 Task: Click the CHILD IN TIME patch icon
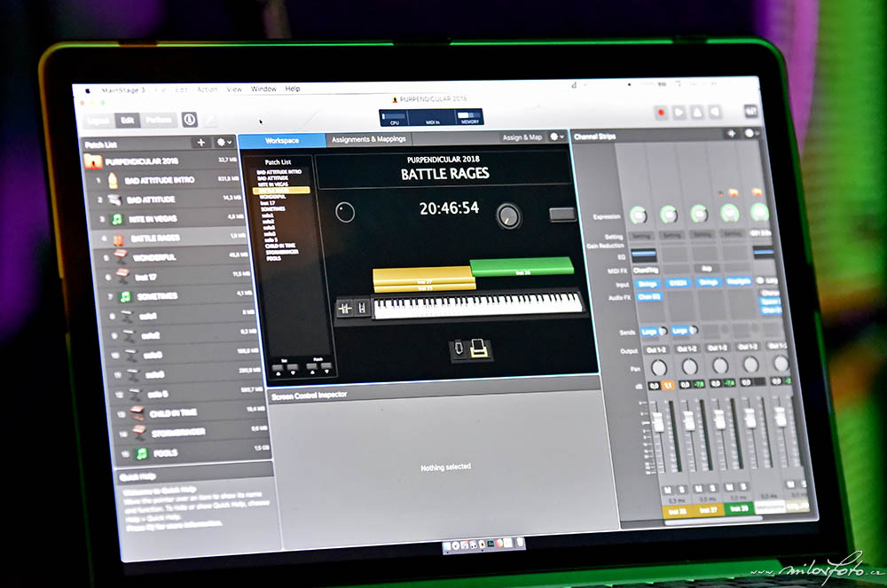point(137,412)
